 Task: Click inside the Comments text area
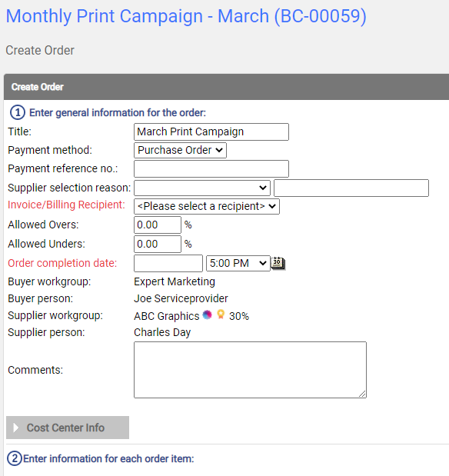point(250,370)
